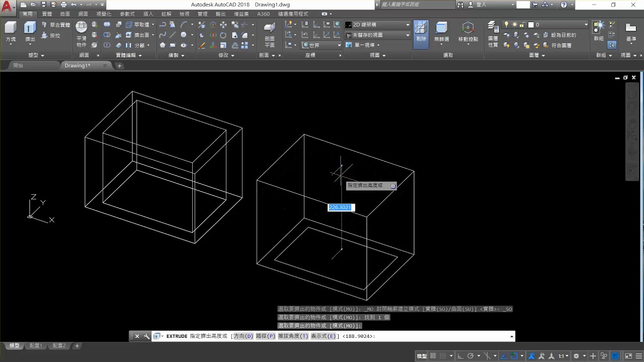Viewport: 644px width, 362px height.
Task: Click the workspace switching gear in status bar
Action: click(577, 356)
